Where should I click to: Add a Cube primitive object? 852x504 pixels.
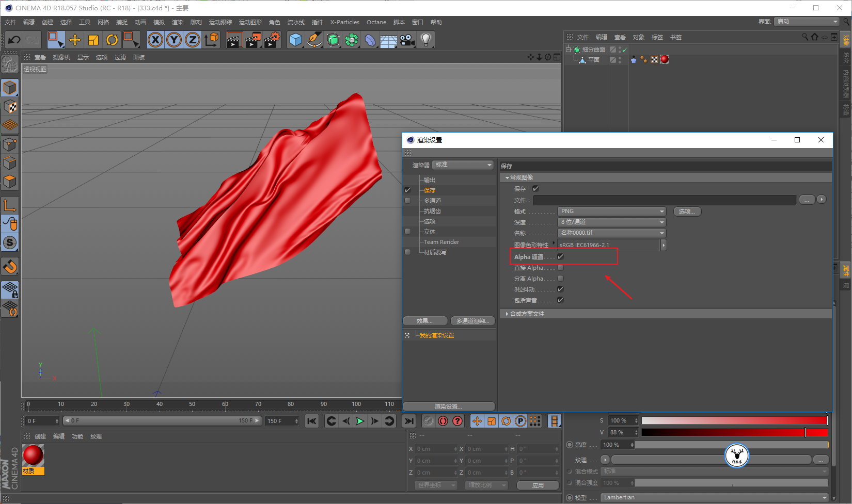(296, 40)
